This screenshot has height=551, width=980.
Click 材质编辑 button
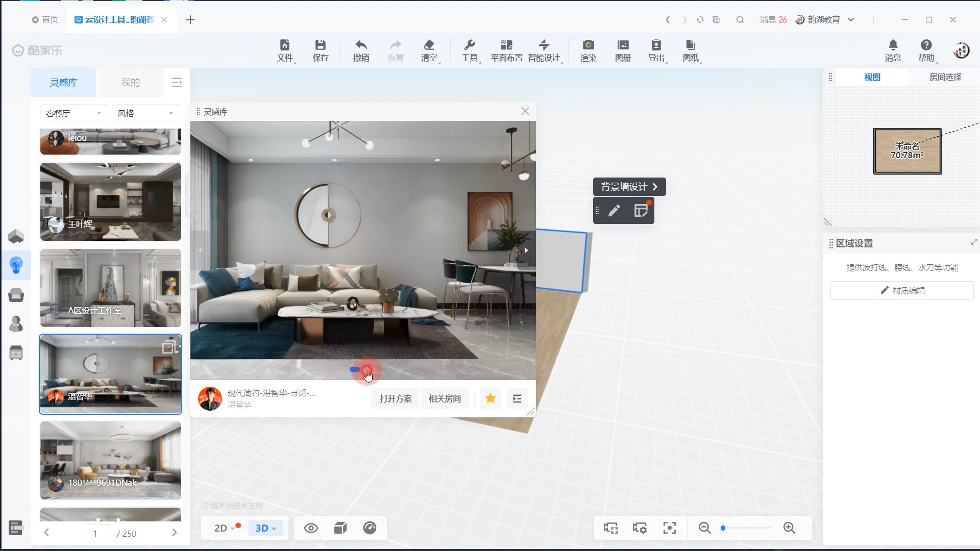902,290
